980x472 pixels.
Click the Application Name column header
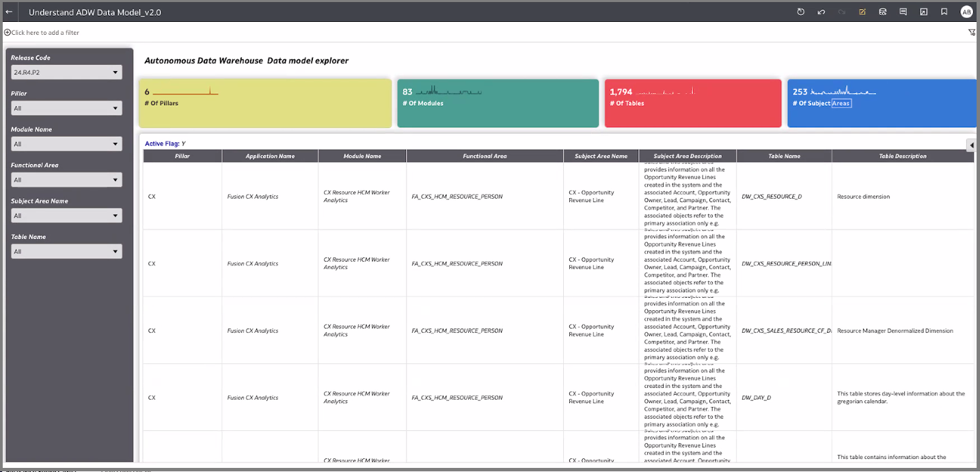tap(270, 156)
